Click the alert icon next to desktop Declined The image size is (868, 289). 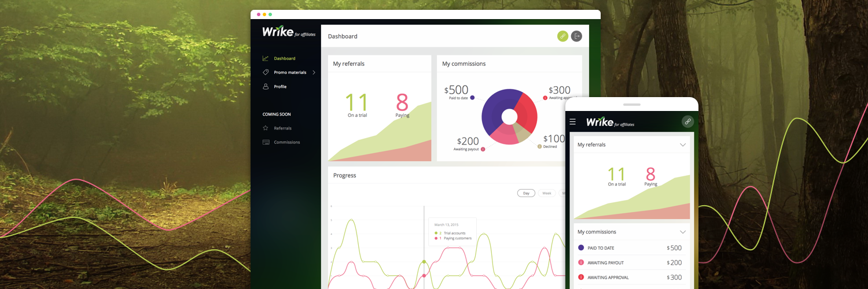540,146
